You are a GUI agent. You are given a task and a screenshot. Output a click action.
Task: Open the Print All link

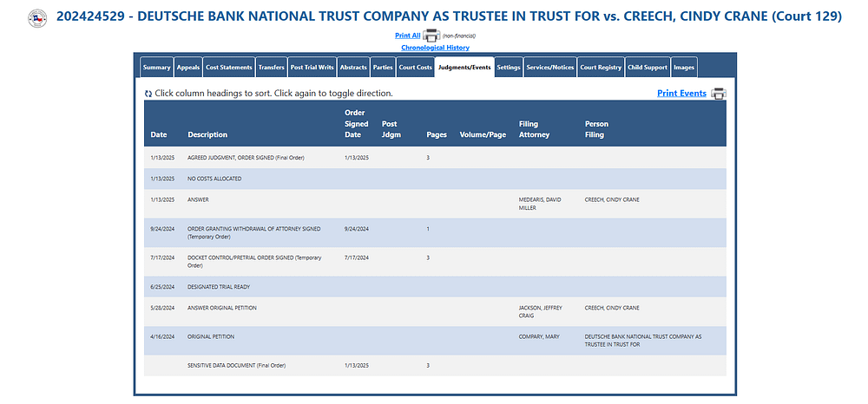(407, 36)
